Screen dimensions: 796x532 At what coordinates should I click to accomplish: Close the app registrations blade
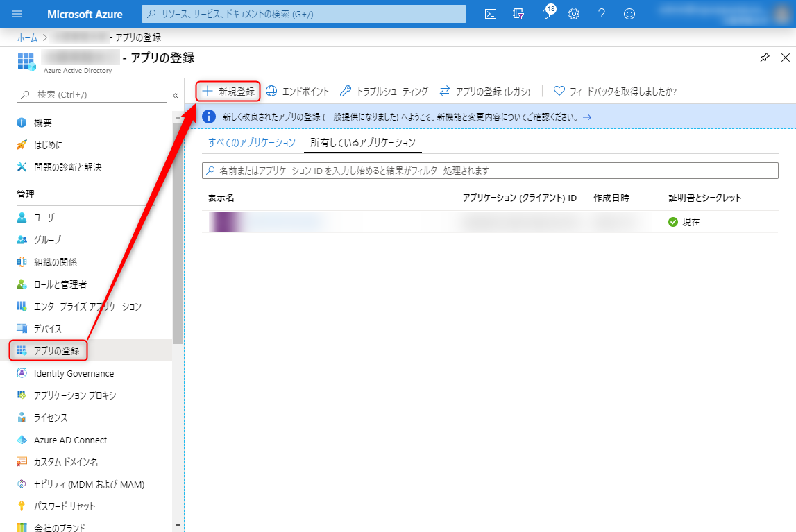click(x=786, y=58)
